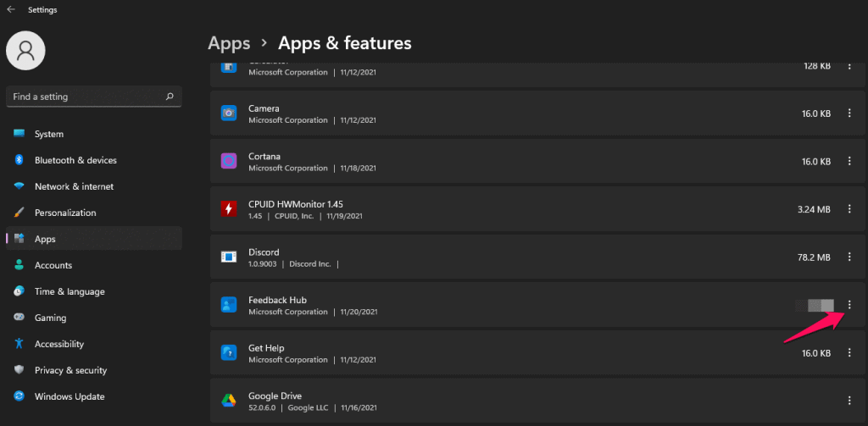Click the CPUID HWMonitor app icon
This screenshot has width=868, height=426.
click(x=228, y=208)
